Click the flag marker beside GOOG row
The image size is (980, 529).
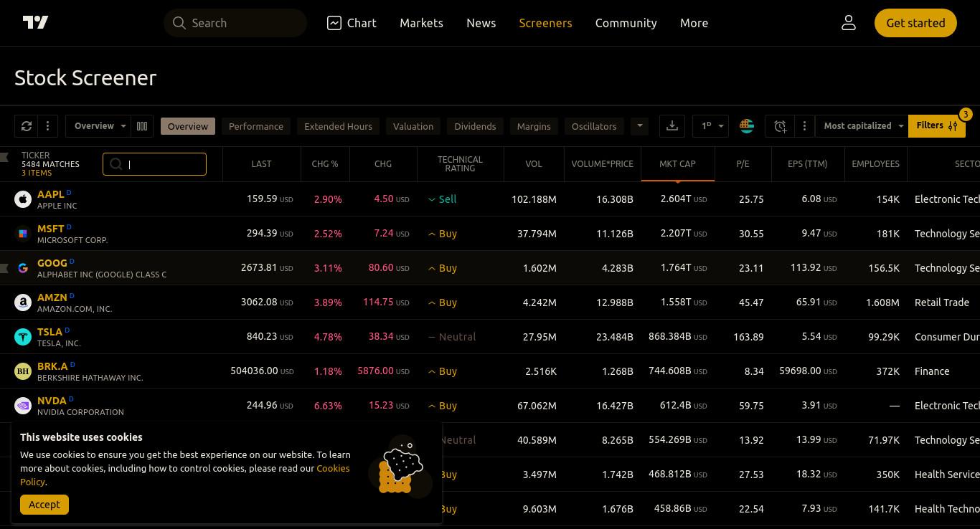pos(4,268)
